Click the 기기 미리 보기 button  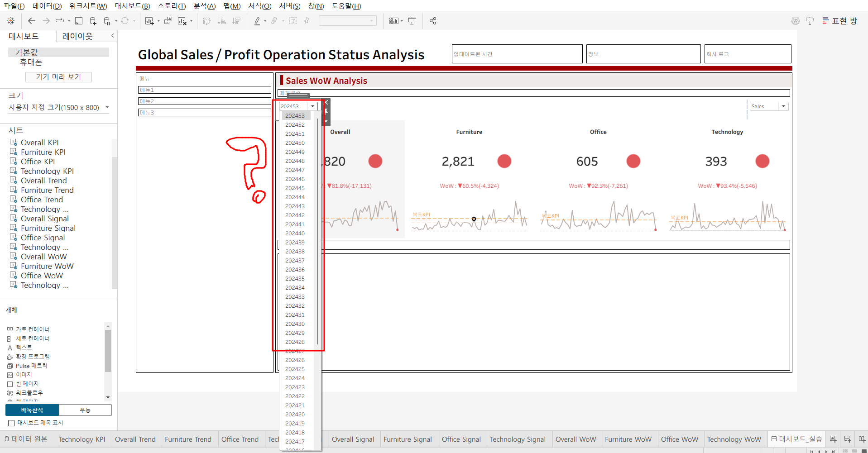click(58, 77)
